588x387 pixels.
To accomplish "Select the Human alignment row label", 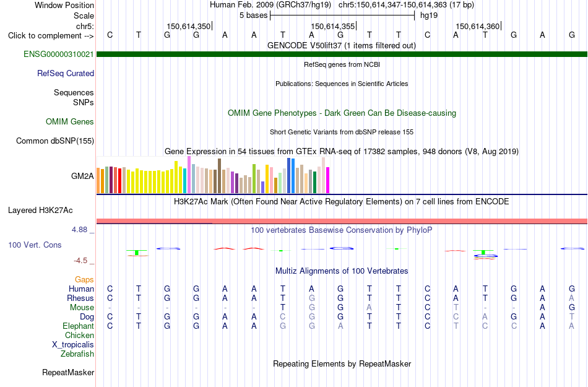I will (x=81, y=289).
